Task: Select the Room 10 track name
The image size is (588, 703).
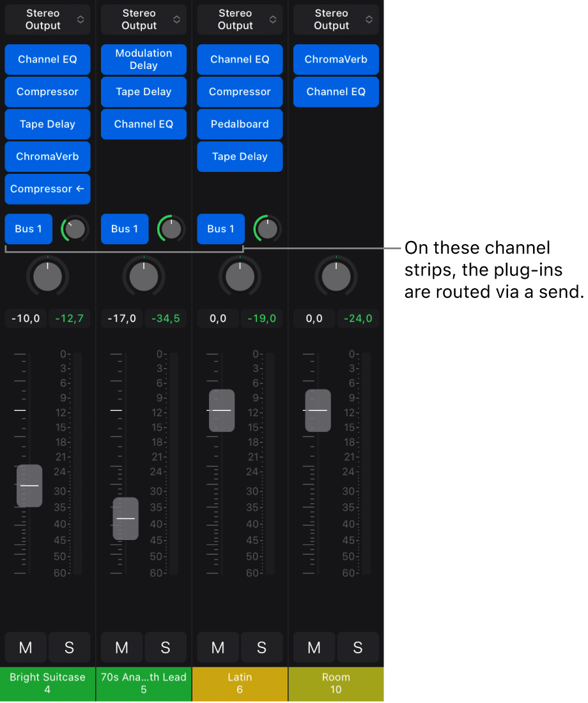Action: [x=336, y=684]
